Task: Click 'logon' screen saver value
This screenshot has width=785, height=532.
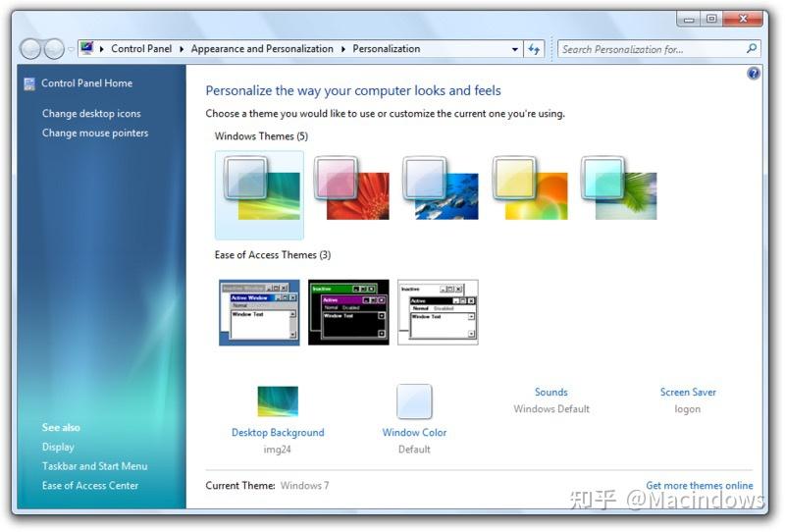Action: coord(688,409)
